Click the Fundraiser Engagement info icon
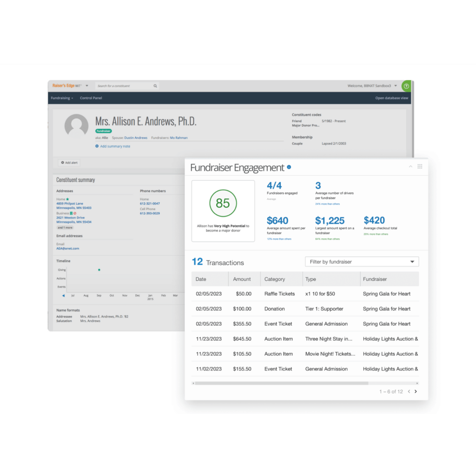This screenshot has width=476, height=476. click(x=289, y=167)
